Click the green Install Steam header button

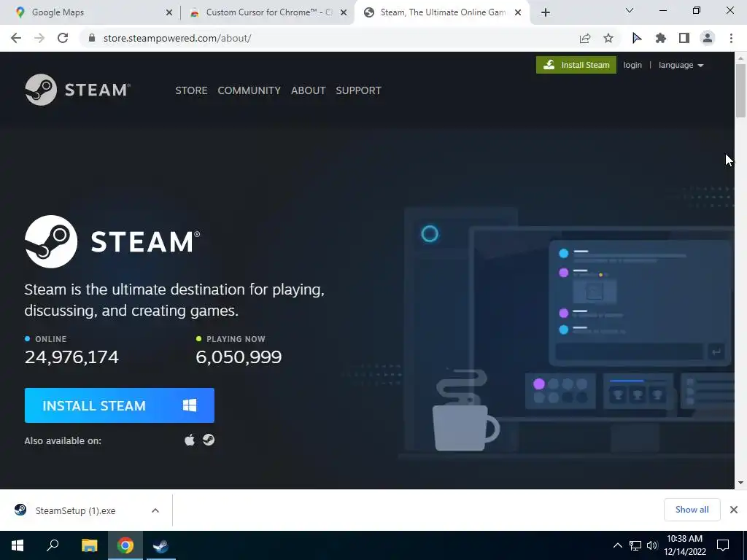[x=576, y=65]
